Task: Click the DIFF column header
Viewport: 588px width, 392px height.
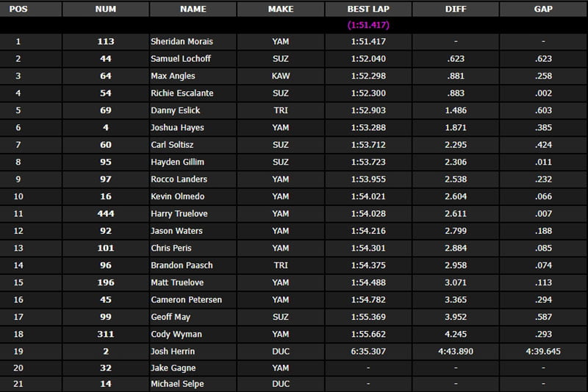Action: (x=455, y=9)
